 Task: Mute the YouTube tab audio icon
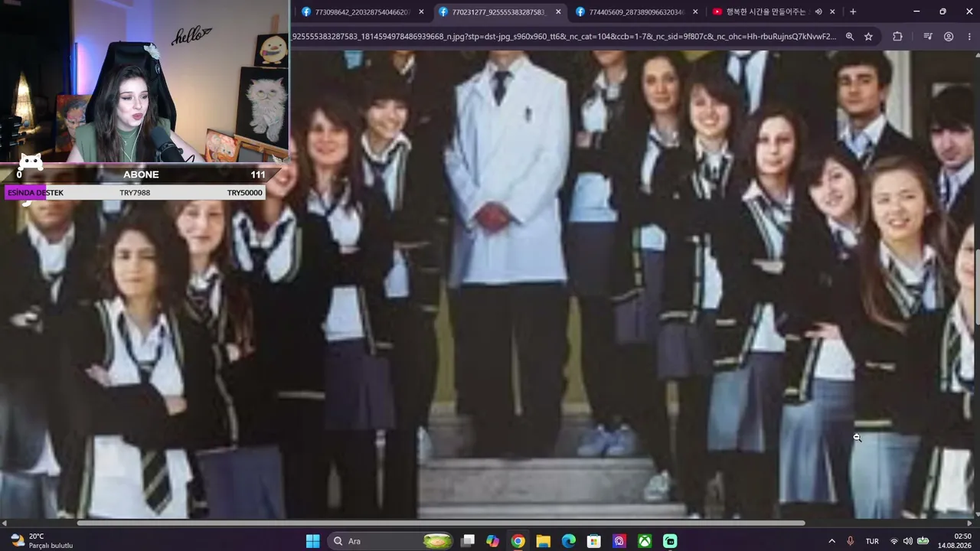pyautogui.click(x=818, y=11)
